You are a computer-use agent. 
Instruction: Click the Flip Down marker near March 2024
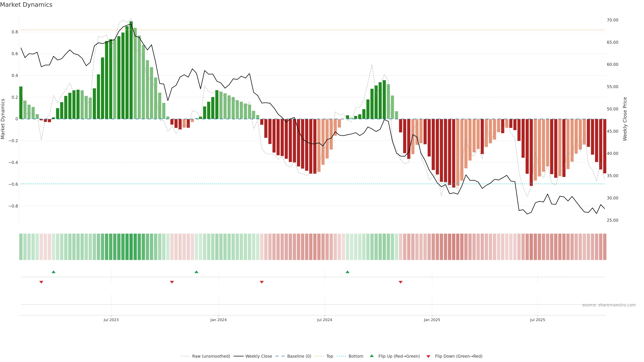pos(262,282)
